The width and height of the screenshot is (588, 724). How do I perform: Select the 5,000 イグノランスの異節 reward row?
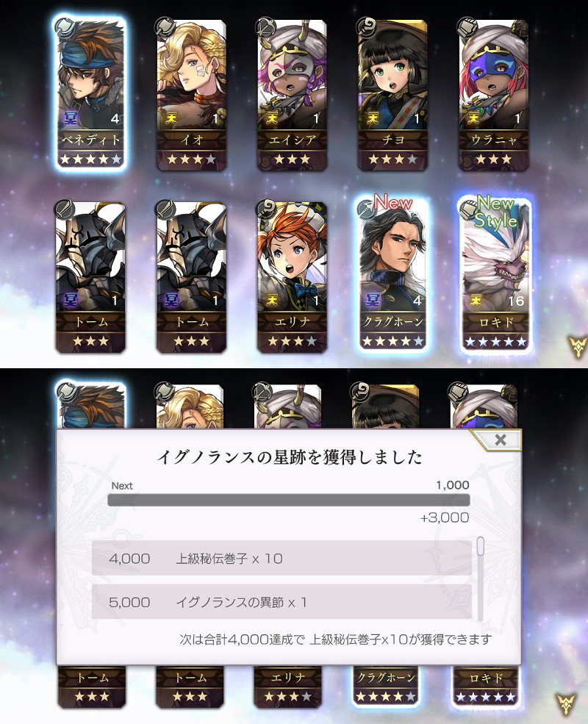[282, 602]
